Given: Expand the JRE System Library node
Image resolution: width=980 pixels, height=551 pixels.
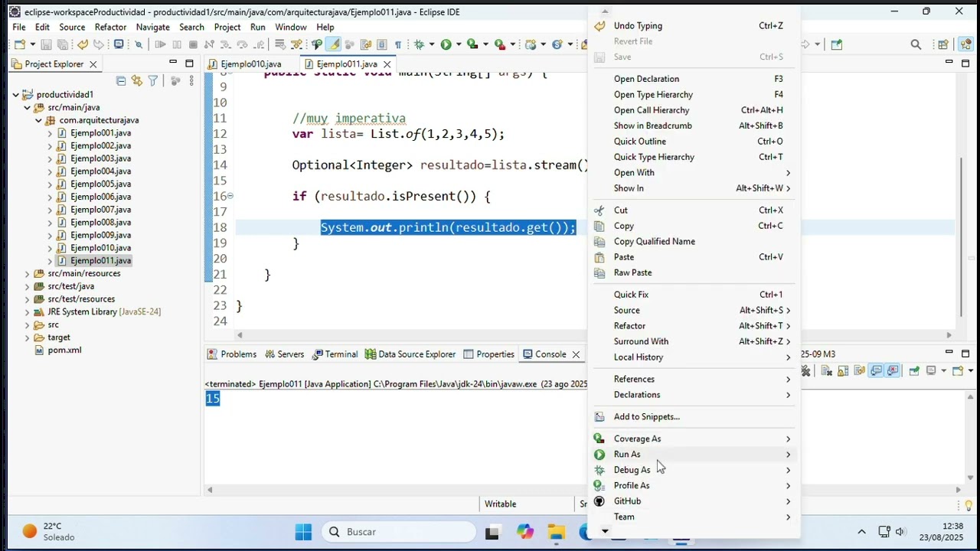Looking at the screenshot, I should click(28, 312).
